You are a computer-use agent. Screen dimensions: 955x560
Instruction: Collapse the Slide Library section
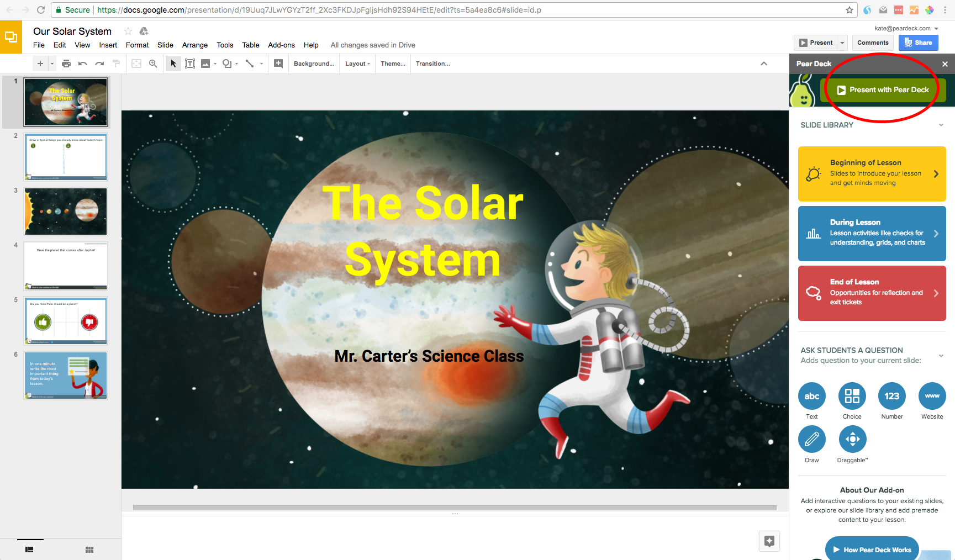[941, 125]
